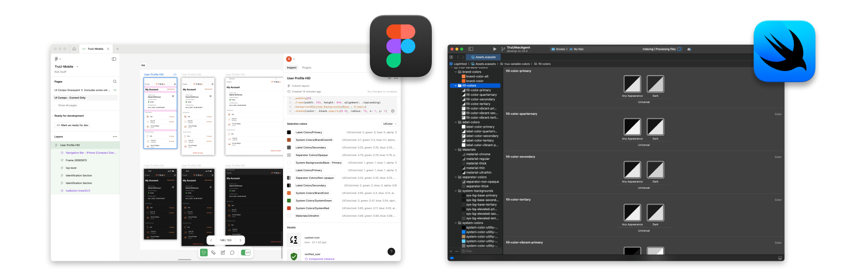Screen dimensions: 868x276
Task: Collapse system-backgrounds folder chevron
Action: point(456,191)
